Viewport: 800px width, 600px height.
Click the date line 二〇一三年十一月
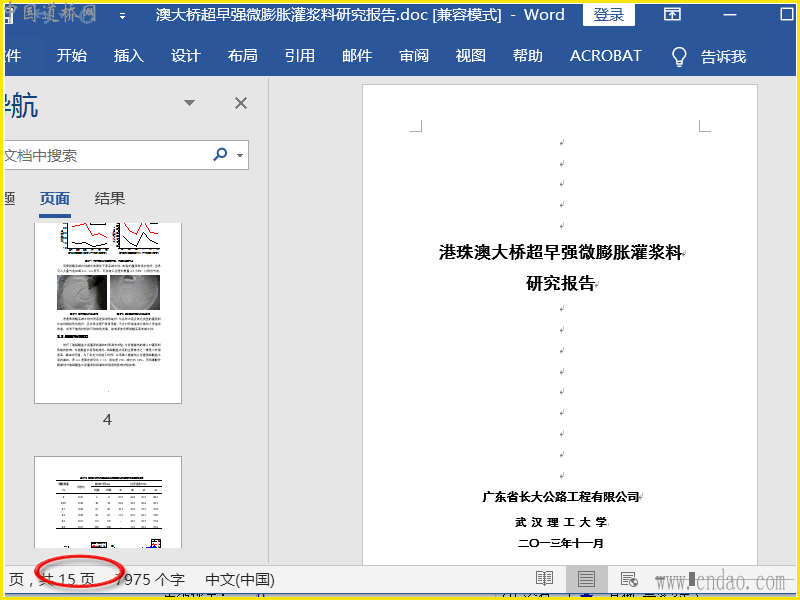(x=561, y=543)
